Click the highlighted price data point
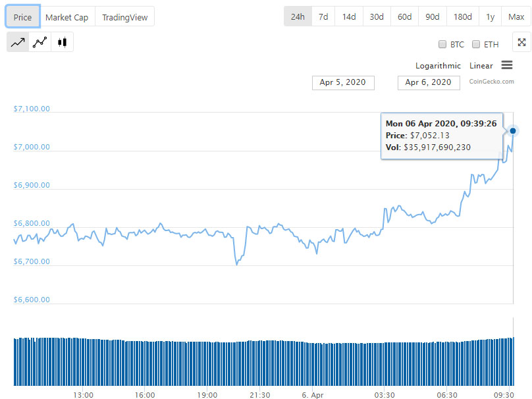Image resolution: width=532 pixels, height=399 pixels. point(513,130)
